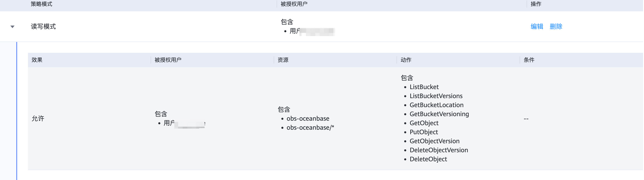
Task: Click the DeleteObjectVersion action item
Action: pos(439,150)
